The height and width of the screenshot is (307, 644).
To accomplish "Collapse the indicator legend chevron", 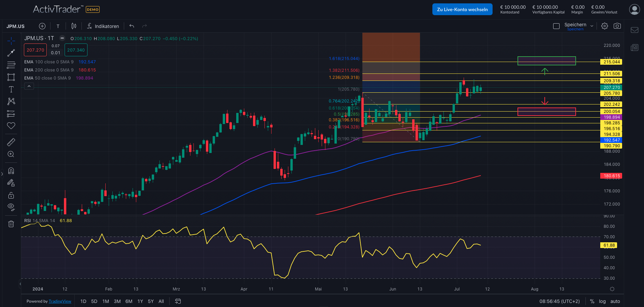I will (29, 86).
